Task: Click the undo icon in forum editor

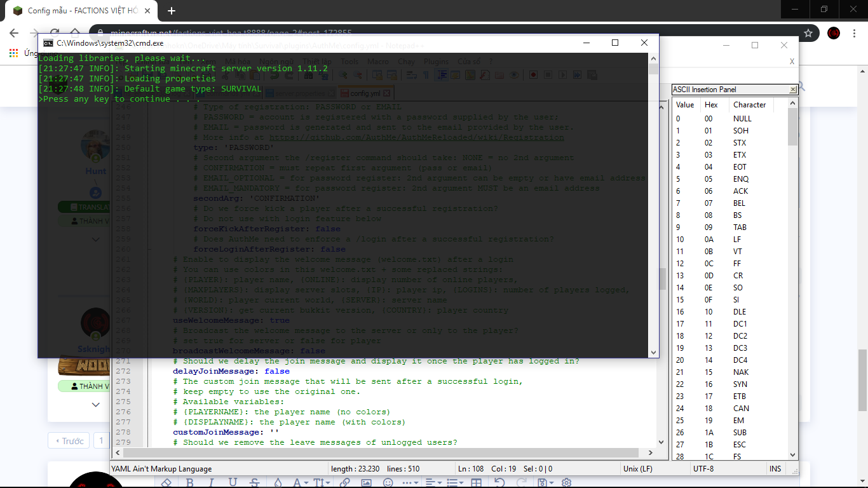Action: point(499,483)
